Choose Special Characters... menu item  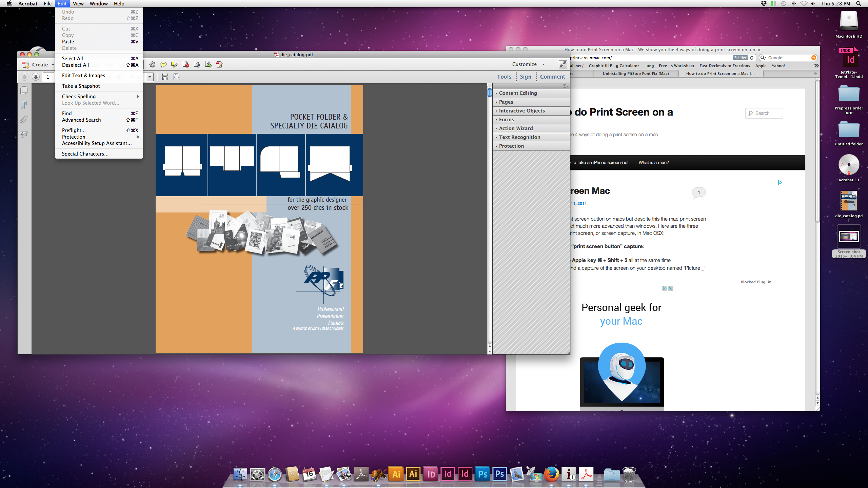coord(99,154)
